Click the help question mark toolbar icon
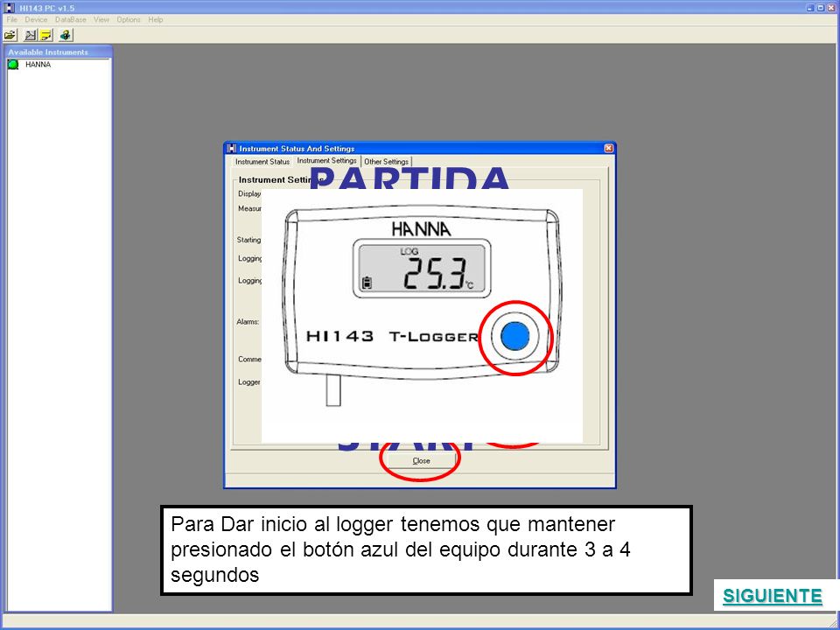This screenshot has width=840, height=630. click(x=66, y=35)
